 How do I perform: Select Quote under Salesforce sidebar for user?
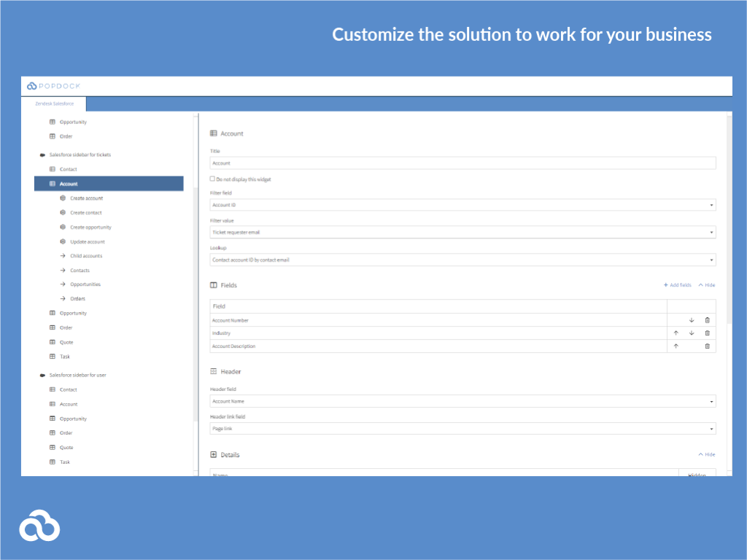click(66, 447)
